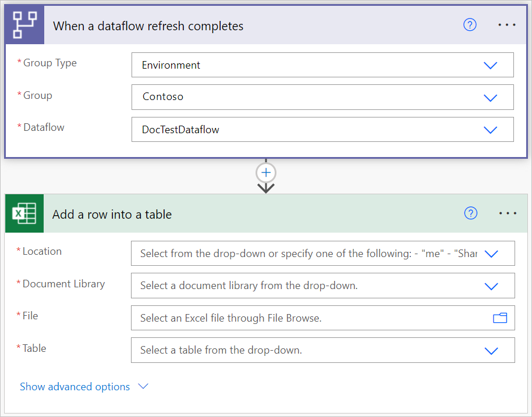Open help for dataflow refresh trigger
532x417 pixels.
click(x=470, y=25)
